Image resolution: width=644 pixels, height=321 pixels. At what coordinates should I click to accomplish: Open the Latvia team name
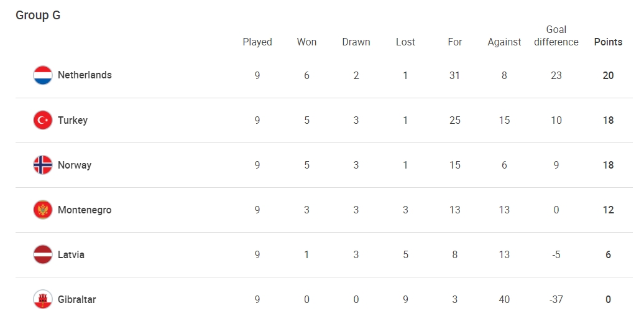click(x=71, y=254)
